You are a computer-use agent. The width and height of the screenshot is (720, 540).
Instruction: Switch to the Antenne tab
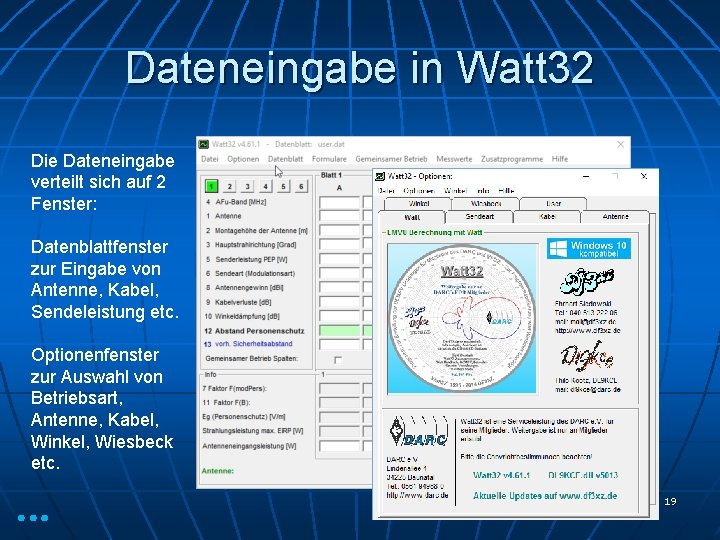coord(615,217)
